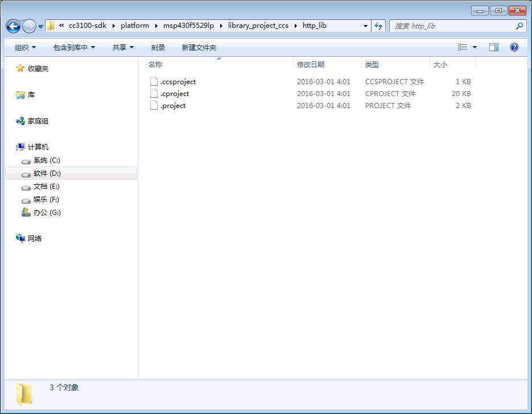Refresh the http_lib folder view
The image size is (532, 414).
pos(378,26)
